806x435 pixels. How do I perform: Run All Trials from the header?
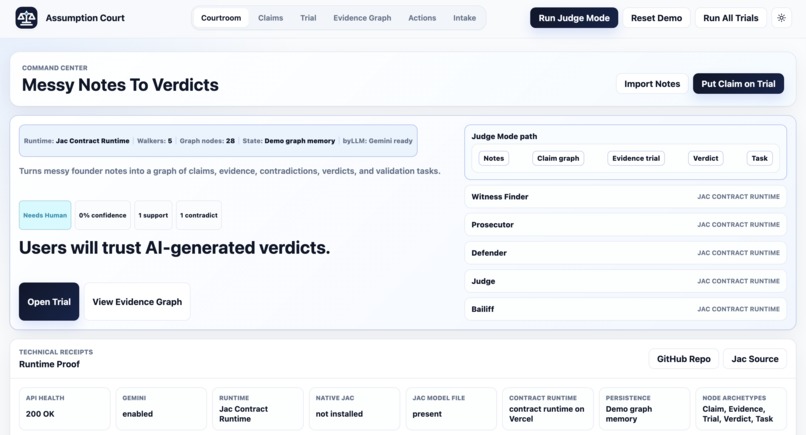(x=730, y=18)
